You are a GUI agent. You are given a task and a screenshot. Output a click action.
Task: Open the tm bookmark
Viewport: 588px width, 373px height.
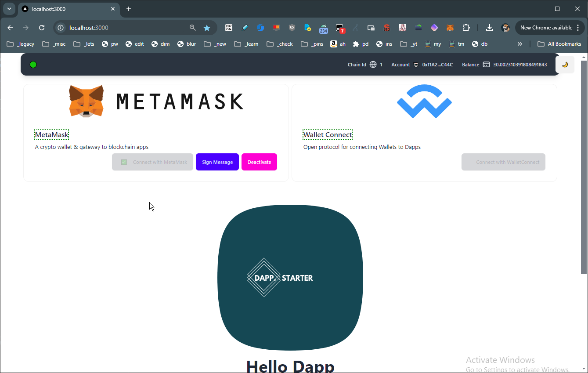tap(457, 44)
